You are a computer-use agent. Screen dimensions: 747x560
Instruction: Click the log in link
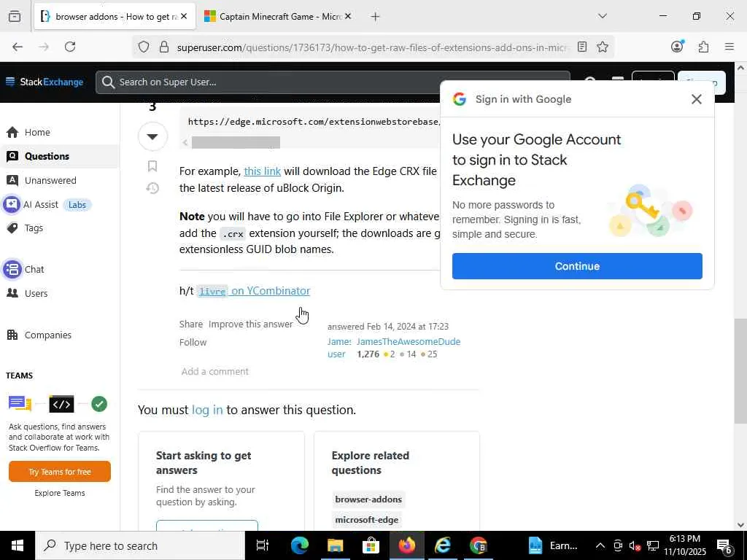click(207, 410)
